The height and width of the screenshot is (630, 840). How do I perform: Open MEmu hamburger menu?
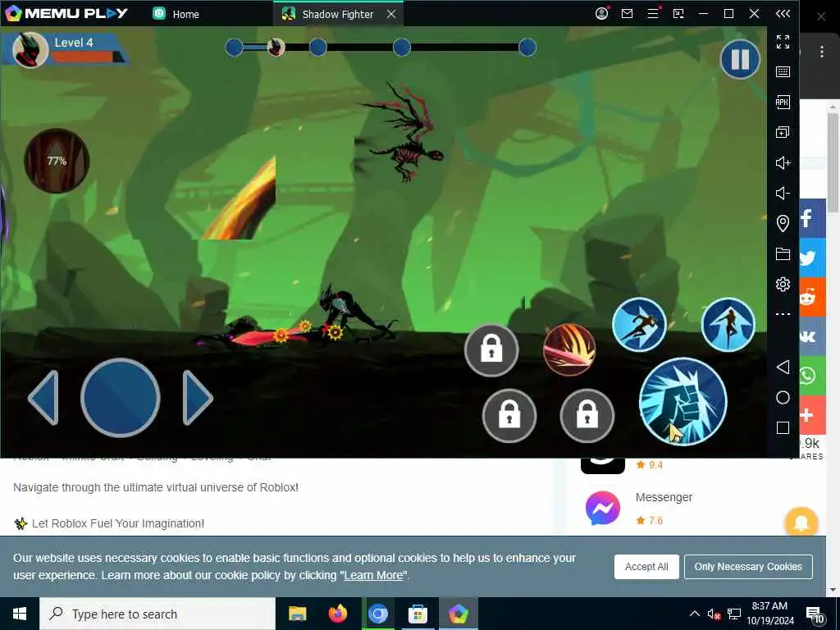(x=653, y=13)
